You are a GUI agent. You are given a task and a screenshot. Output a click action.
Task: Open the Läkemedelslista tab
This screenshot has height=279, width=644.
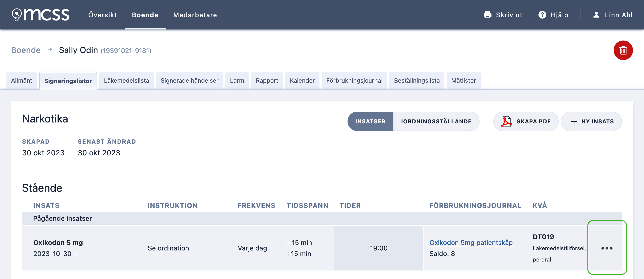126,81
